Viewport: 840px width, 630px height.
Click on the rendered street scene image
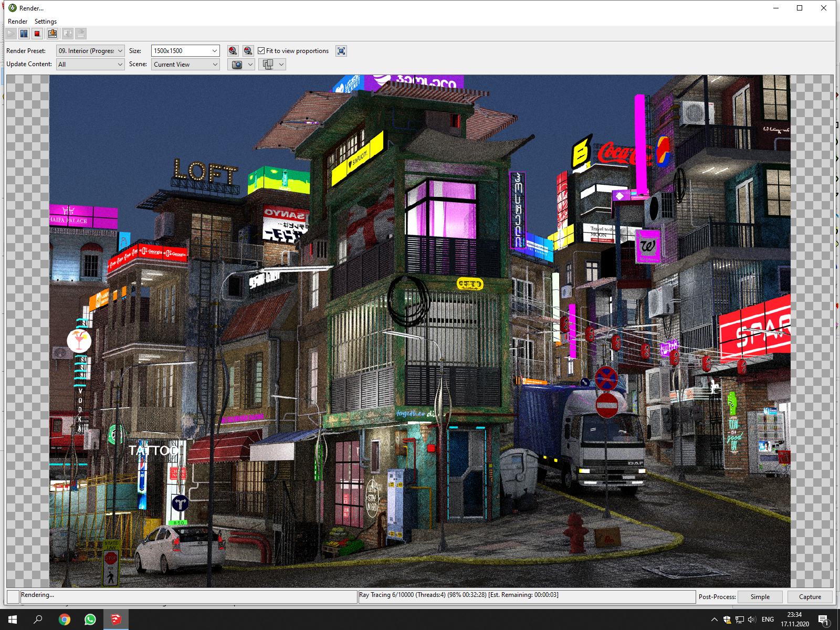(420, 331)
